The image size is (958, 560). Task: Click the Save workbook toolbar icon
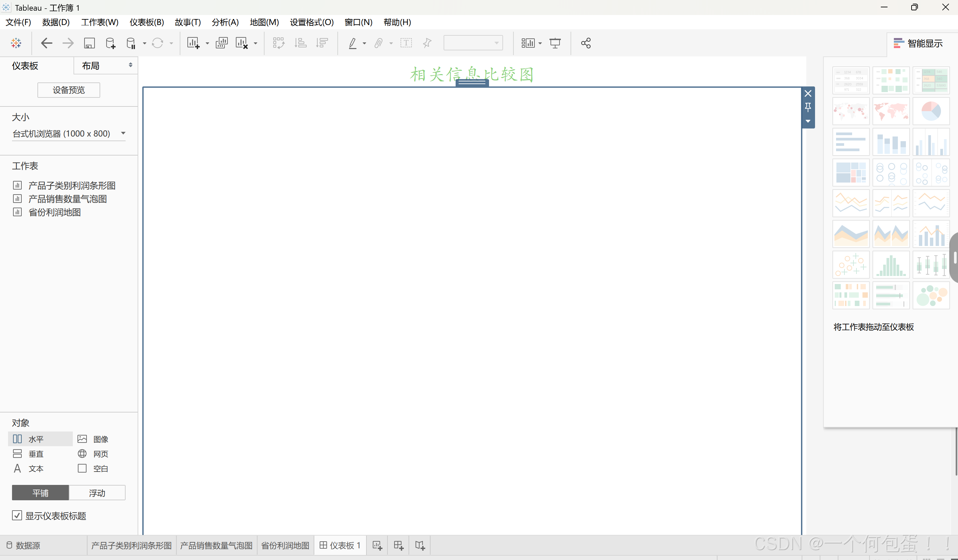[89, 43]
